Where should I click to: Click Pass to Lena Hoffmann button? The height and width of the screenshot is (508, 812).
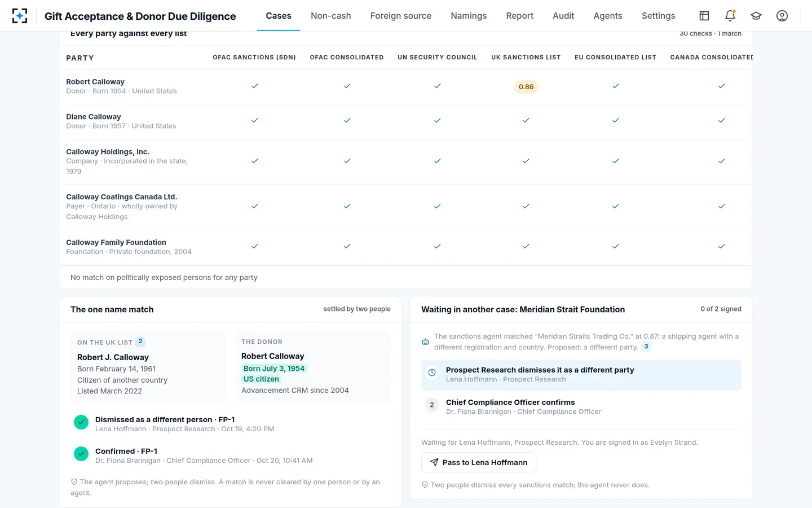click(479, 462)
